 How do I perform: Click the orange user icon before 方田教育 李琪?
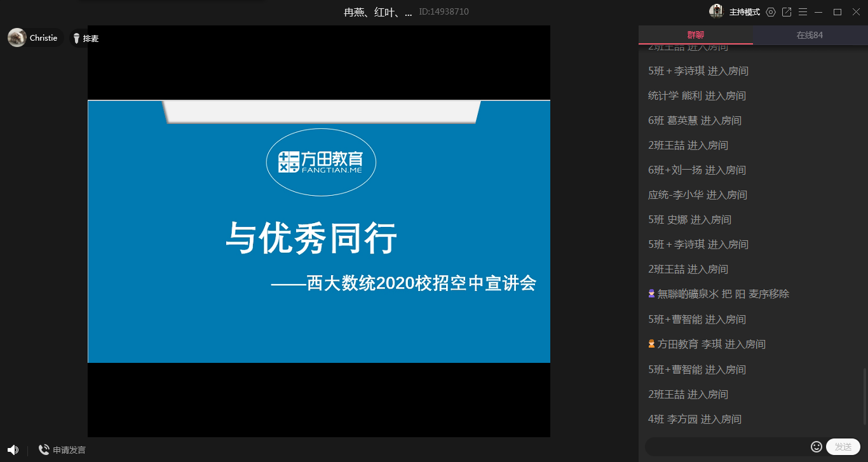[x=651, y=344]
